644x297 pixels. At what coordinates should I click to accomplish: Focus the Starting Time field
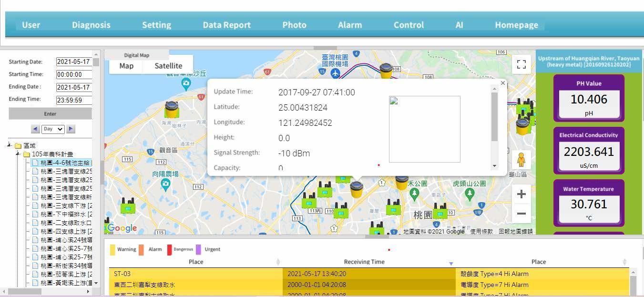click(74, 74)
